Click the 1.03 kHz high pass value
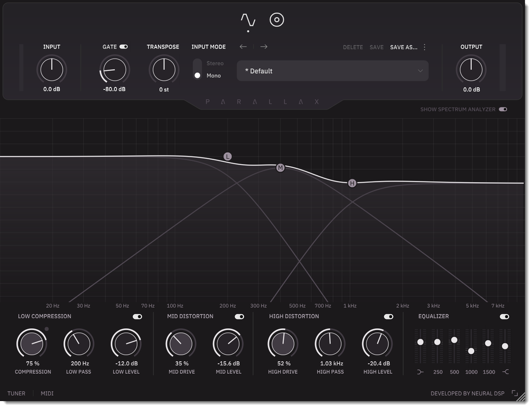The image size is (532, 408). click(331, 363)
